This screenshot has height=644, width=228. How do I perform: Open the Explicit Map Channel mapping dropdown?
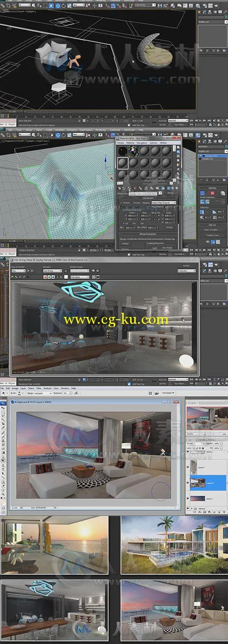coord(163,203)
